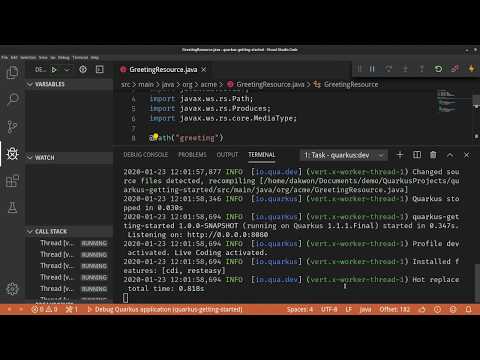The image size is (480, 360).
Task: Select the GreetingResource.java editor tab
Action: (x=163, y=70)
